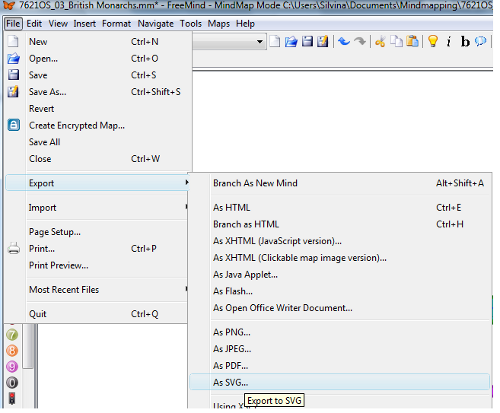Click the black number 0 priority icon
This screenshot has width=500, height=413.
tap(12, 383)
